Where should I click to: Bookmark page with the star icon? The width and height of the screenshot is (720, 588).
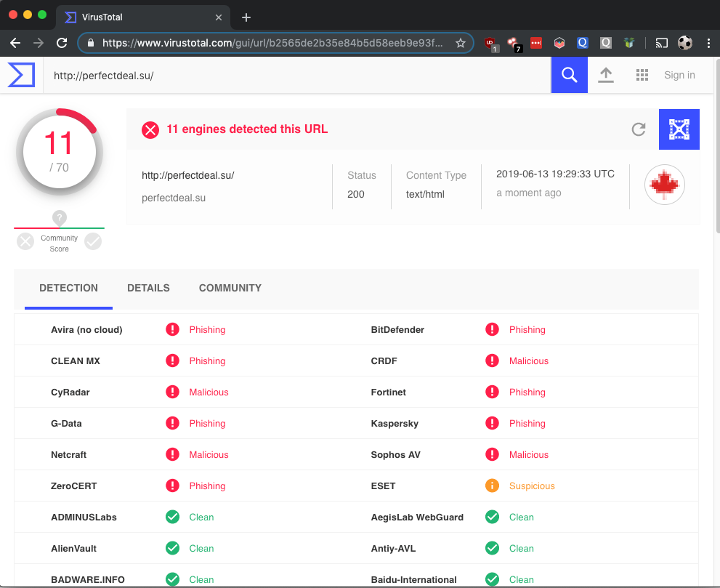coord(460,43)
